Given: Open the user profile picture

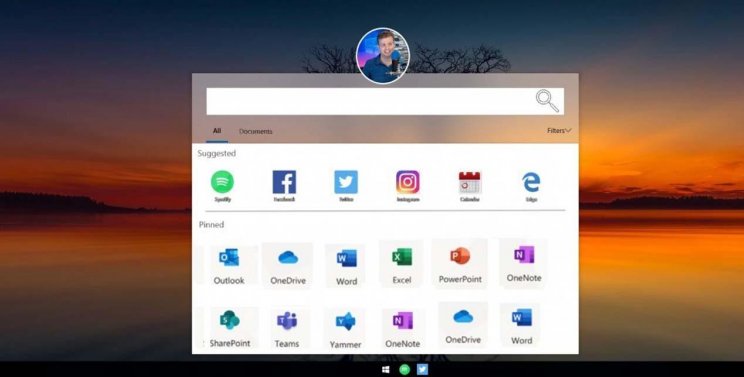Looking at the screenshot, I should [x=382, y=55].
